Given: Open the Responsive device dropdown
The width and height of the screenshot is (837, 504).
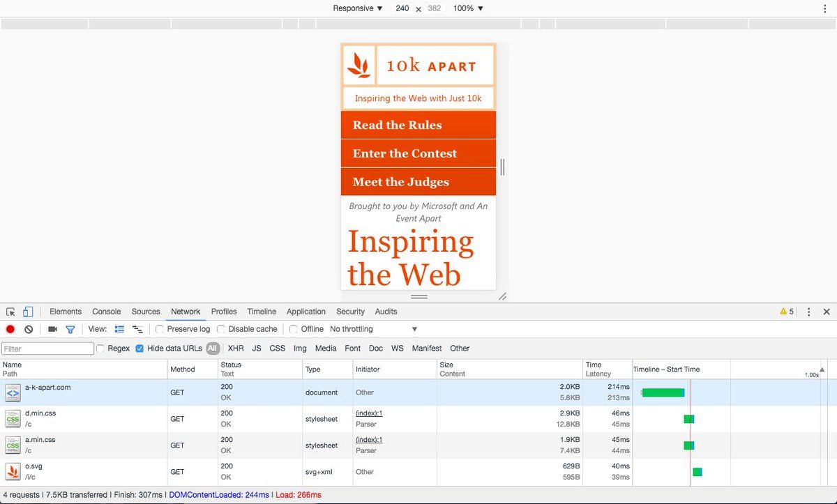Looking at the screenshot, I should [358, 8].
